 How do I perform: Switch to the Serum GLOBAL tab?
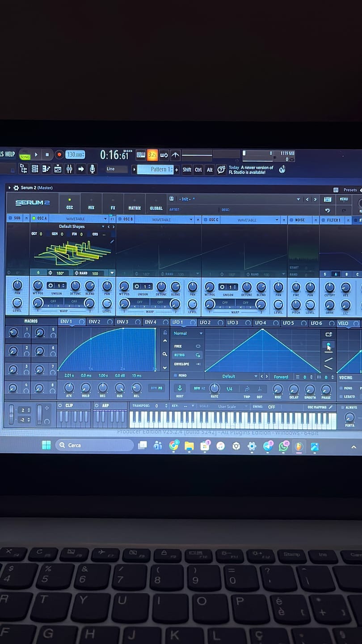coord(156,205)
